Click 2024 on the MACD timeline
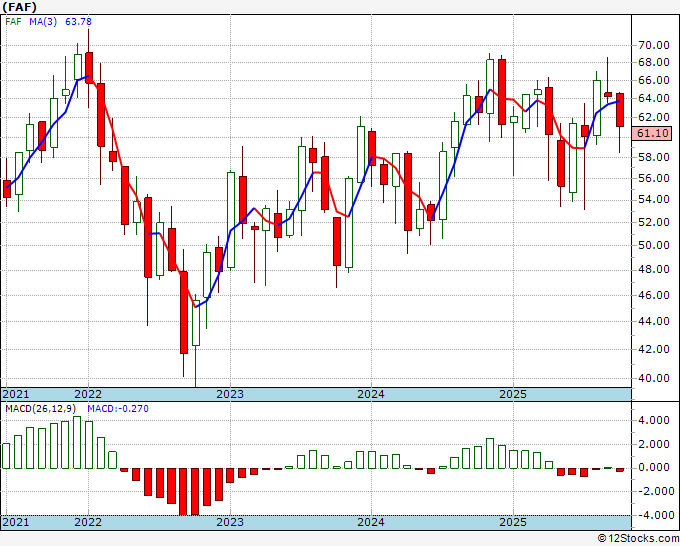680x546 pixels. coord(371,522)
